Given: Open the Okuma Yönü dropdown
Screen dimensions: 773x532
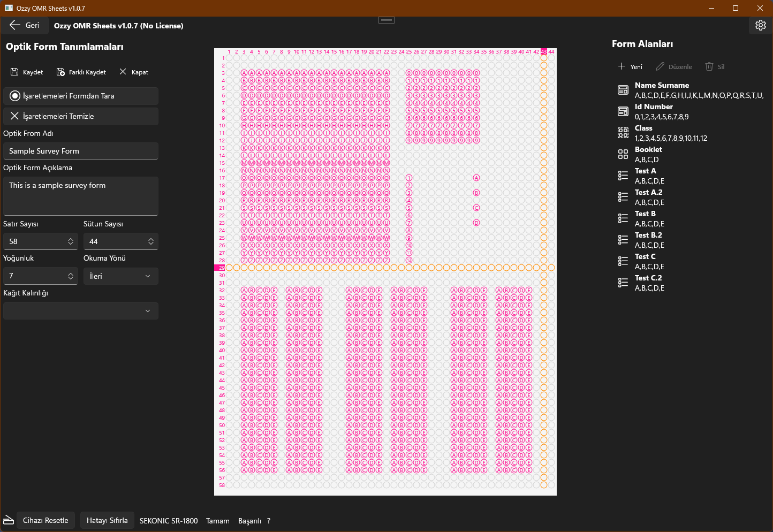Looking at the screenshot, I should 120,276.
